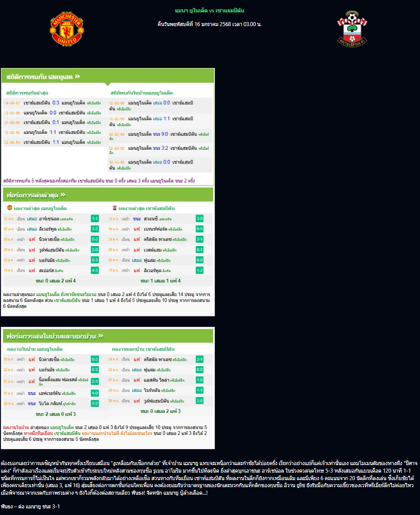This screenshot has height=515, width=420.
Task: Click the » arrows after ฟอร์มการเล่นในบ้านและนอกบ้าน
Action: [x=101, y=336]
